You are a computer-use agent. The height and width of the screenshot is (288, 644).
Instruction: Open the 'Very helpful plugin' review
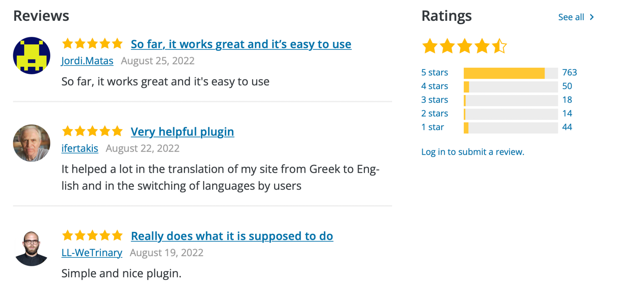click(x=182, y=132)
